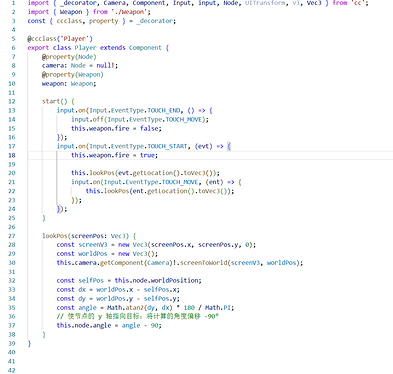Image resolution: width=393 pixels, height=374 pixels.
Task: Click the './Weapon' import path string
Action: [129, 12]
